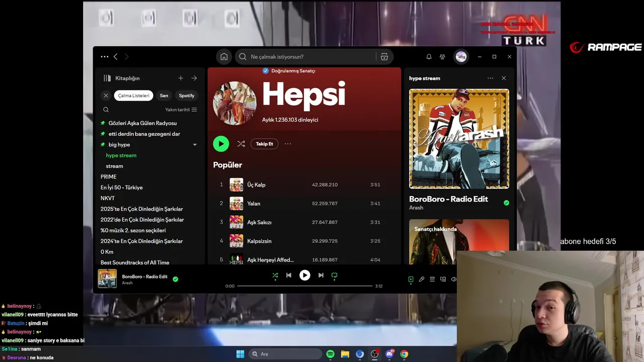This screenshot has height=362, width=644.
Task: Open Discord from the taskbar
Action: (x=389, y=354)
